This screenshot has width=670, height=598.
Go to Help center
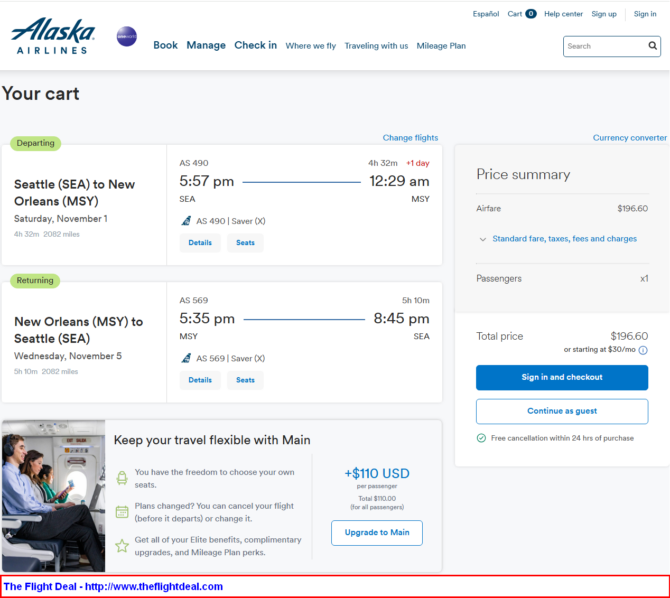coord(563,14)
